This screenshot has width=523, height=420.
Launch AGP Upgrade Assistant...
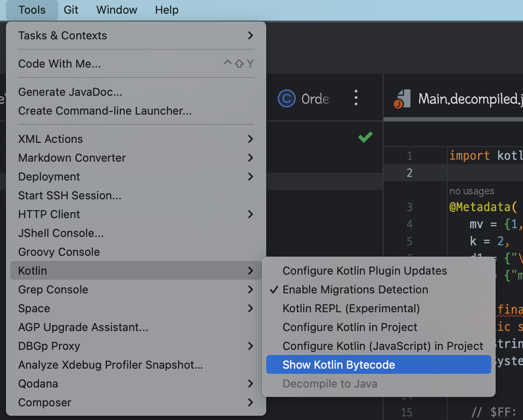tap(136, 327)
